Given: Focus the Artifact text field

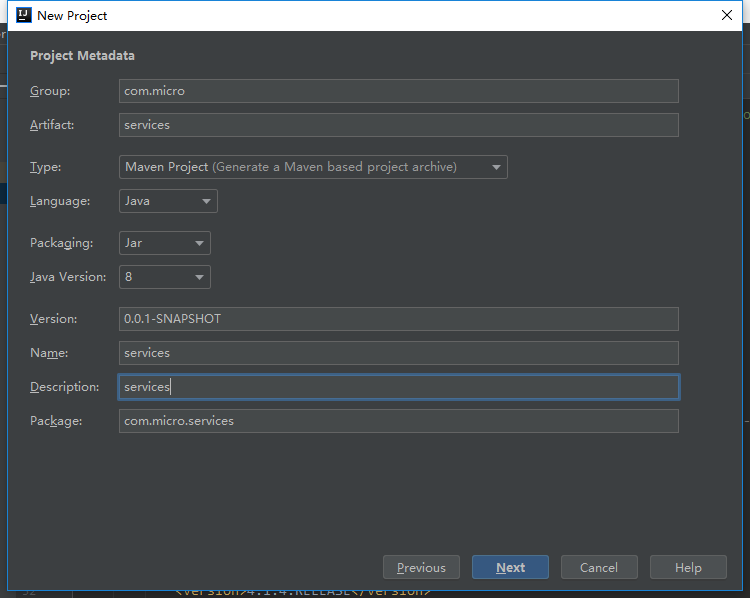Looking at the screenshot, I should click(x=398, y=125).
